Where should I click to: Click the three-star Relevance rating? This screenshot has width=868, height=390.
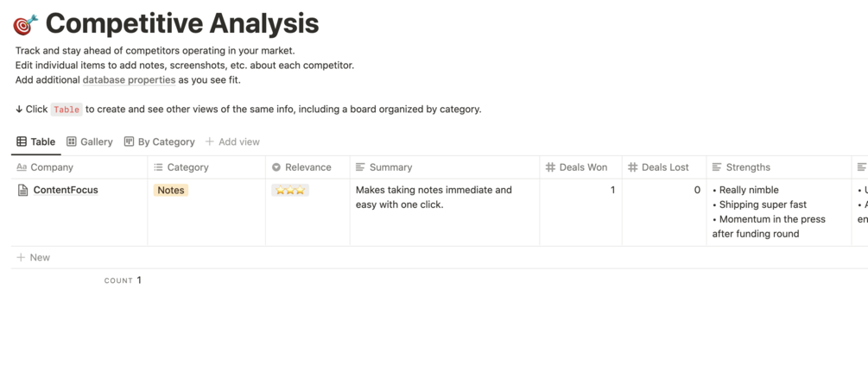pyautogui.click(x=289, y=190)
